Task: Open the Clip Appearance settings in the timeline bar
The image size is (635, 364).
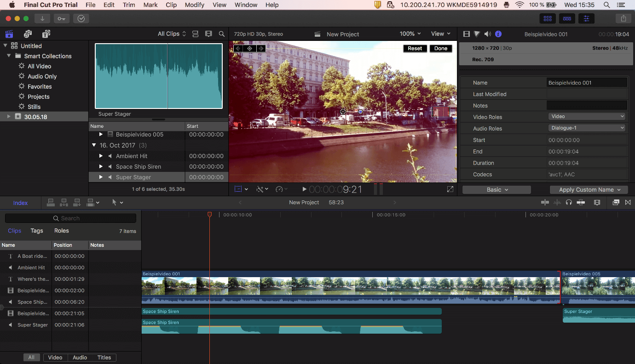Action: tap(597, 202)
